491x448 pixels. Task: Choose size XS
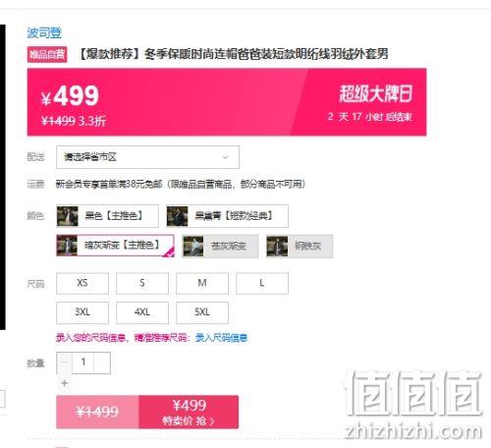[82, 283]
